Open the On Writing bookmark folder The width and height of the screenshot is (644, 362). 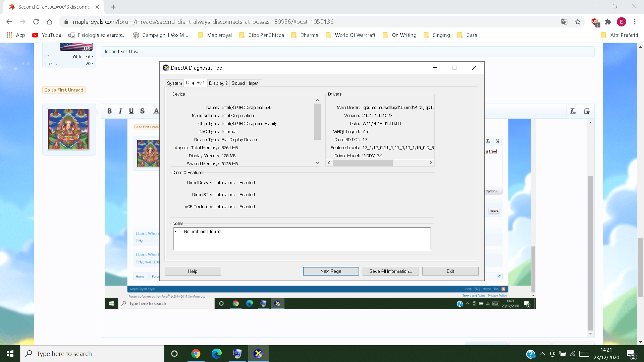click(400, 35)
